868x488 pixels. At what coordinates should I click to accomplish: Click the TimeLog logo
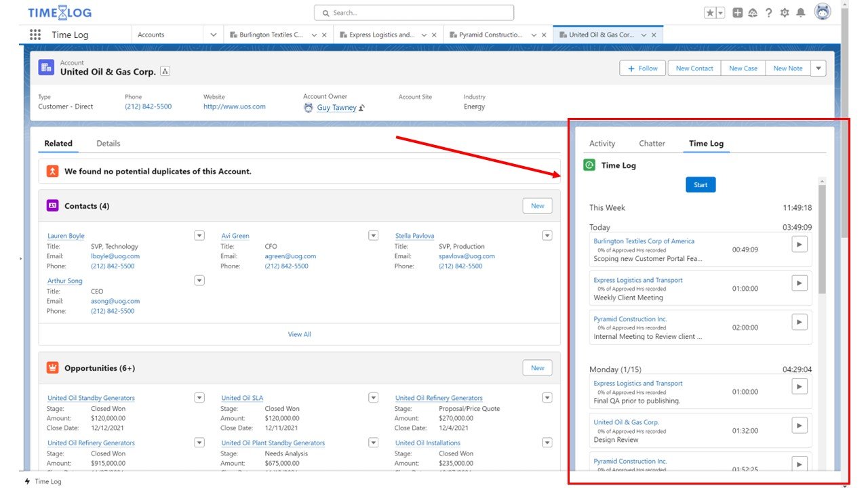click(60, 12)
